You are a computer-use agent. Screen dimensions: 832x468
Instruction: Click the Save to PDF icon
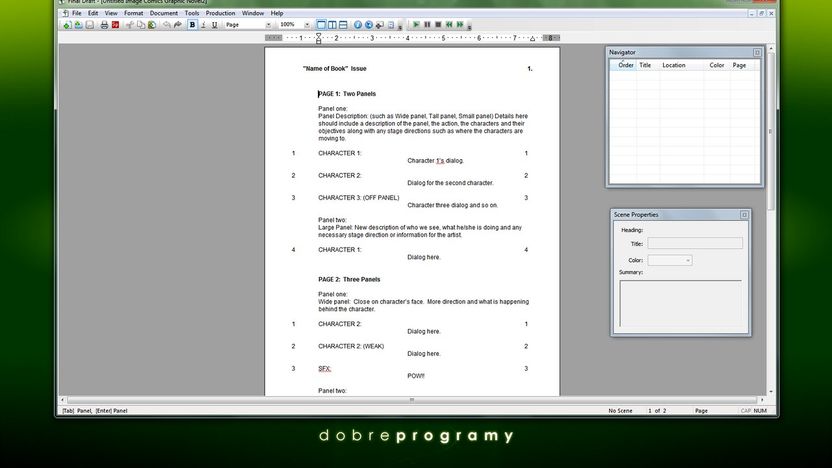coord(115,25)
